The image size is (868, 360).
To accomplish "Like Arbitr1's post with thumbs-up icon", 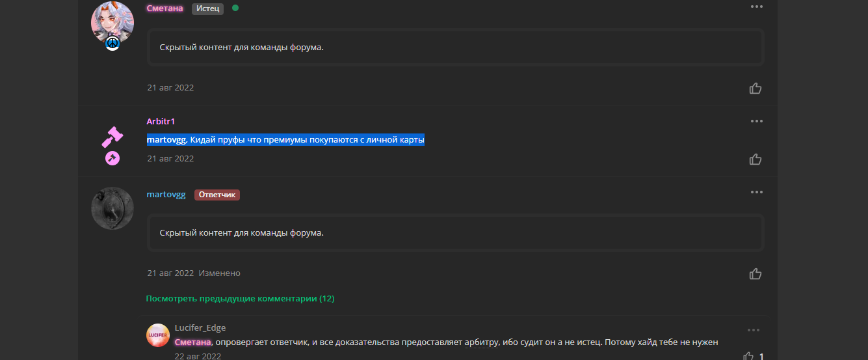I will point(756,159).
